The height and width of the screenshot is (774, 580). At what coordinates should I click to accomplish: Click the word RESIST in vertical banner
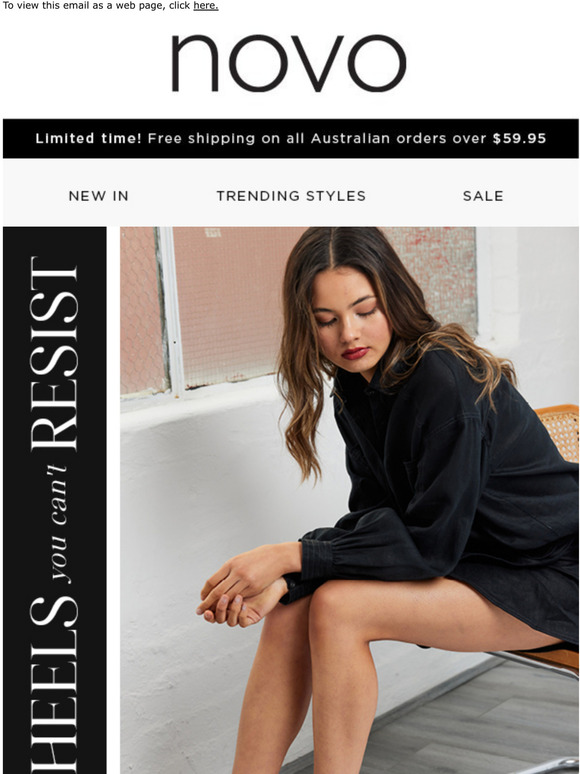click(x=54, y=353)
